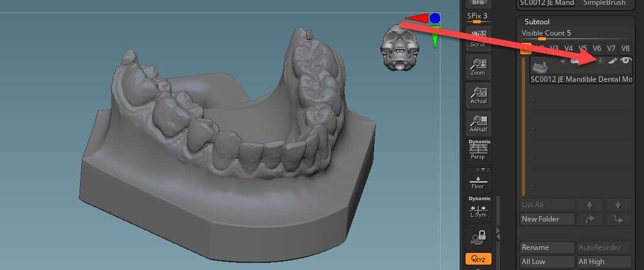This screenshot has height=270, width=644.
Task: Click the AAHalf antialiased half-size icon
Action: click(478, 124)
